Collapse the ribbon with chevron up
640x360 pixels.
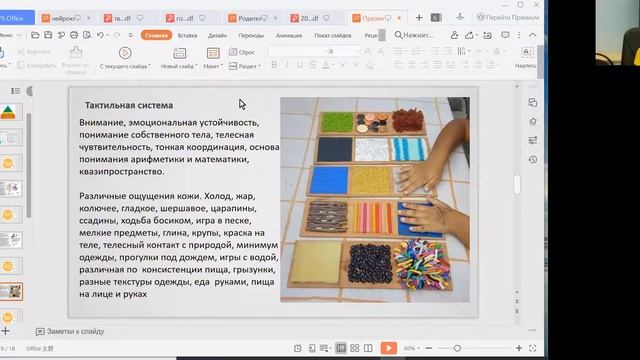coord(532,35)
